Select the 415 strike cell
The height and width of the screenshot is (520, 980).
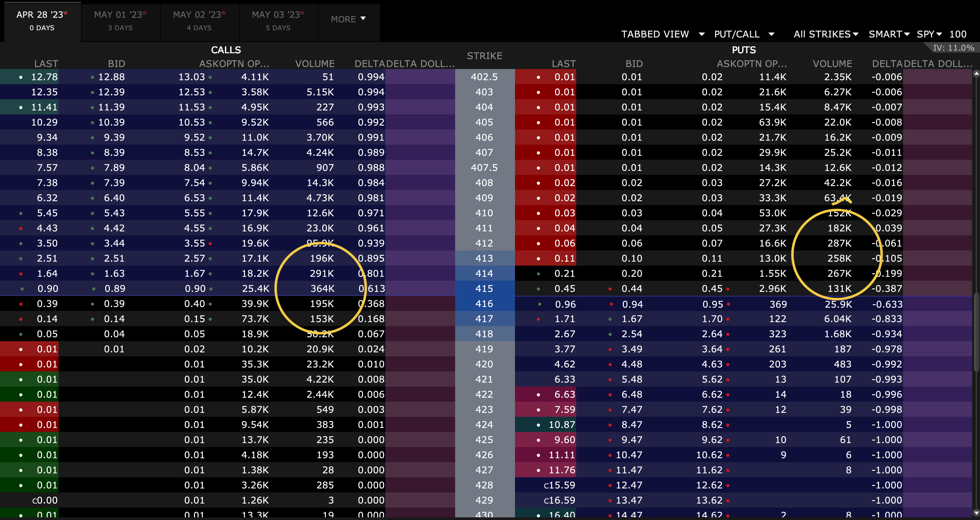[484, 289]
